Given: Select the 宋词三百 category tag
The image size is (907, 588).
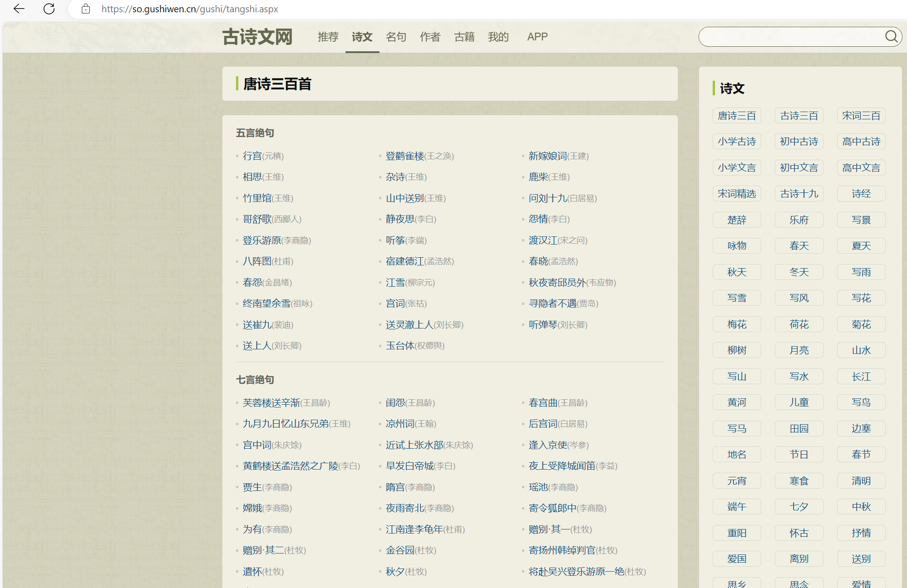Looking at the screenshot, I should [861, 115].
